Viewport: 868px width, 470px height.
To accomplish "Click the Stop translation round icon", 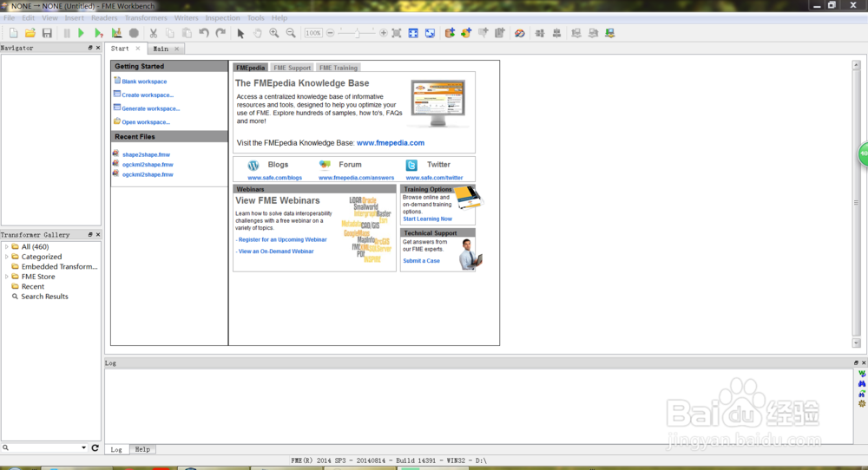I will 134,33.
